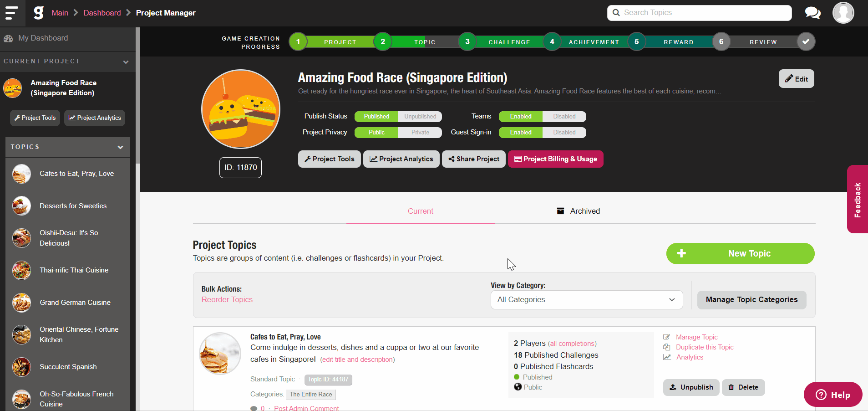This screenshot has width=868, height=411.
Task: Click the large burger project logo
Action: (x=241, y=109)
